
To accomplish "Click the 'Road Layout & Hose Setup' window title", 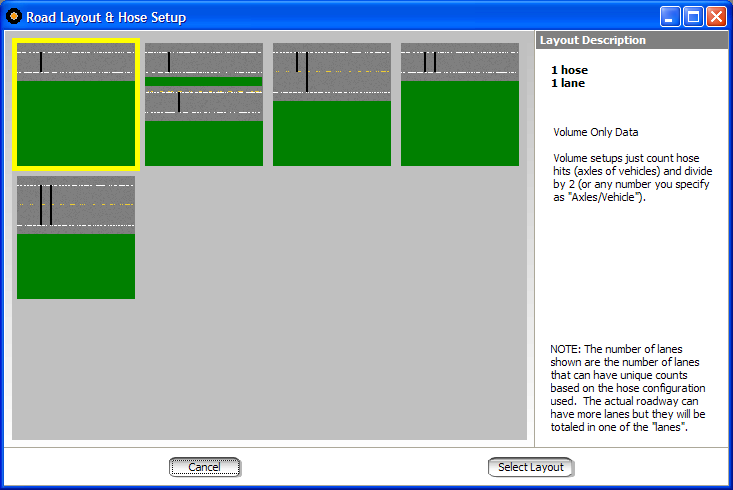I will (x=106, y=17).
